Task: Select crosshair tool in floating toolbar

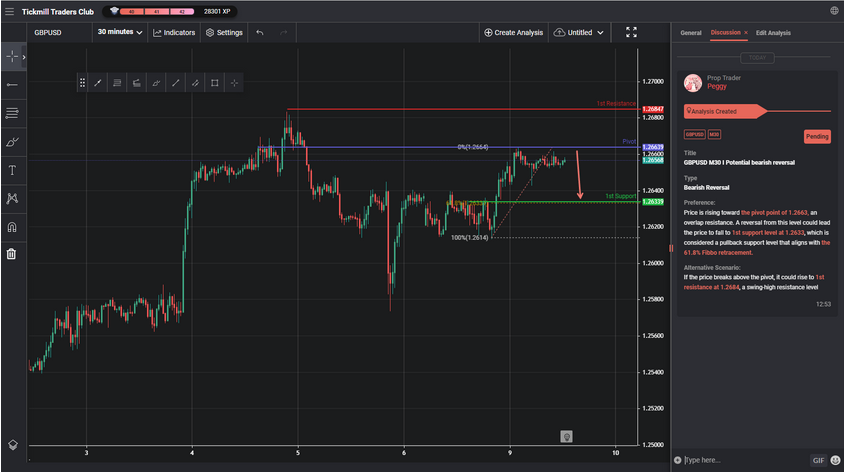Action: (x=234, y=83)
